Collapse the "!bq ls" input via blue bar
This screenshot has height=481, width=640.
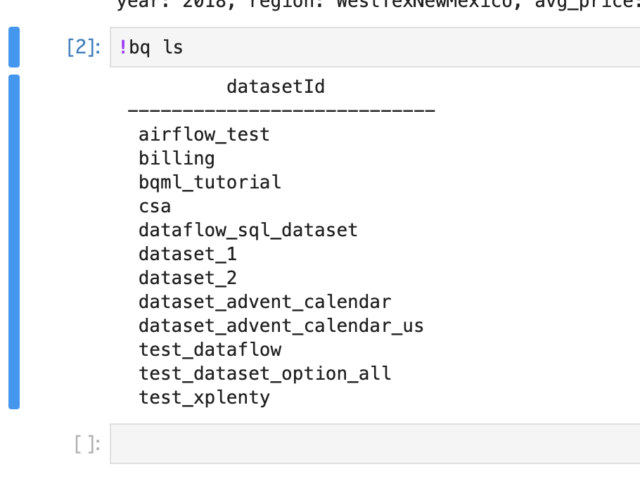point(14,47)
